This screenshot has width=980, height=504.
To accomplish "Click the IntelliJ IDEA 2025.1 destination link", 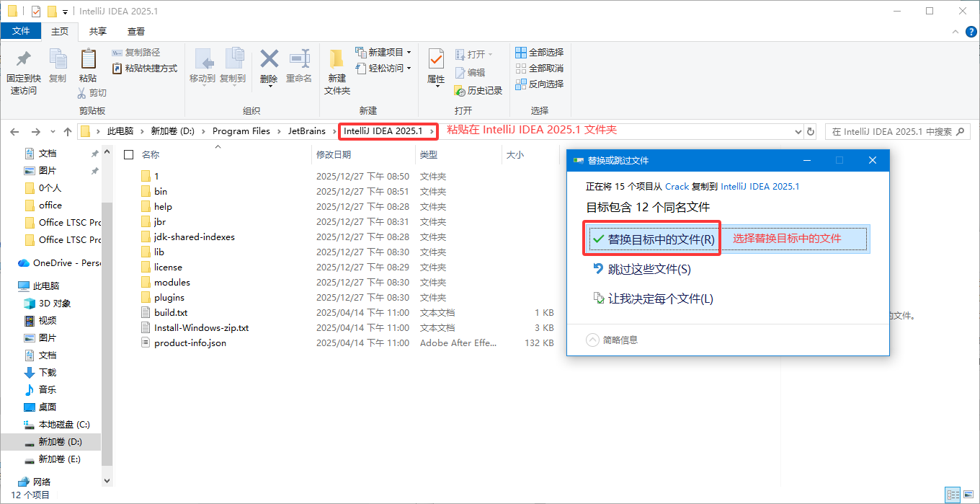I will 759,186.
